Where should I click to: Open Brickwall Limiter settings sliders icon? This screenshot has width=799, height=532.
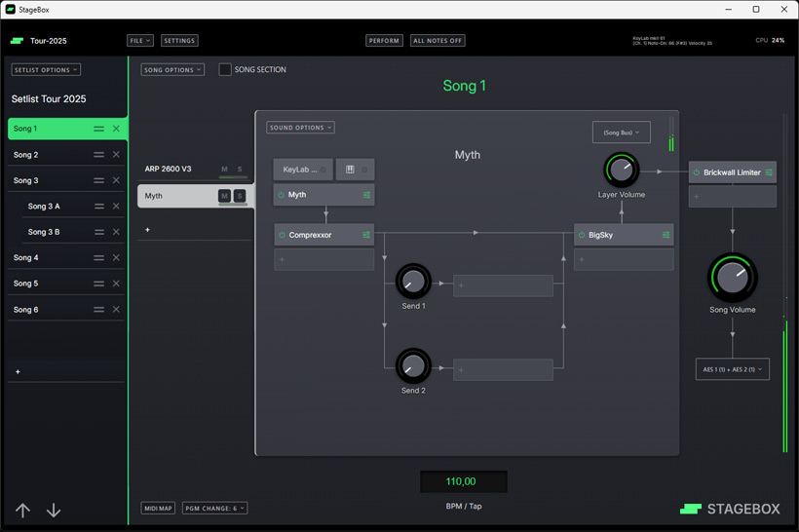pos(769,172)
